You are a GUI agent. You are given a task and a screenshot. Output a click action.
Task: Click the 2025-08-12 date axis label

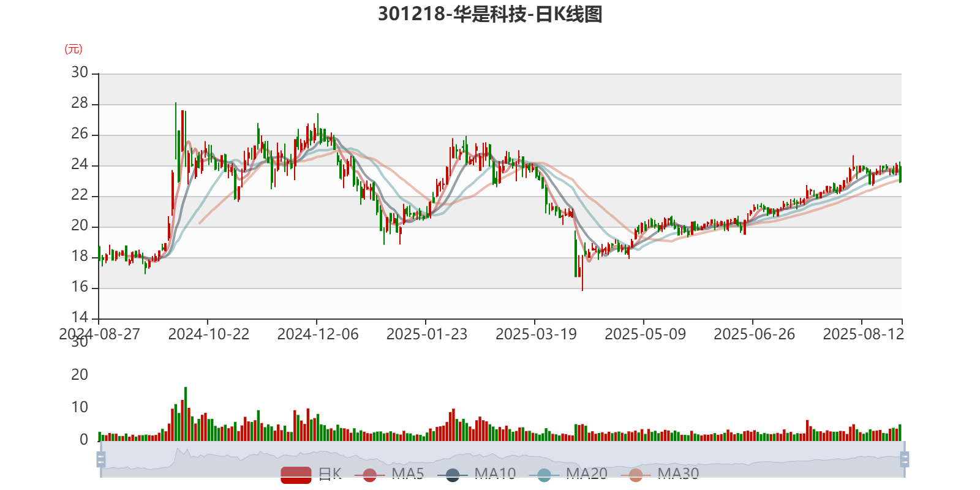pos(863,334)
